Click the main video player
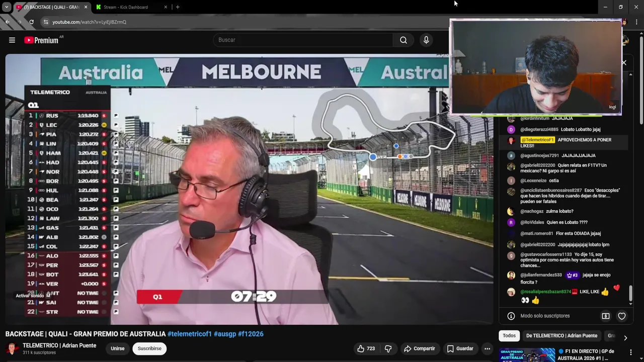 pos(249,189)
